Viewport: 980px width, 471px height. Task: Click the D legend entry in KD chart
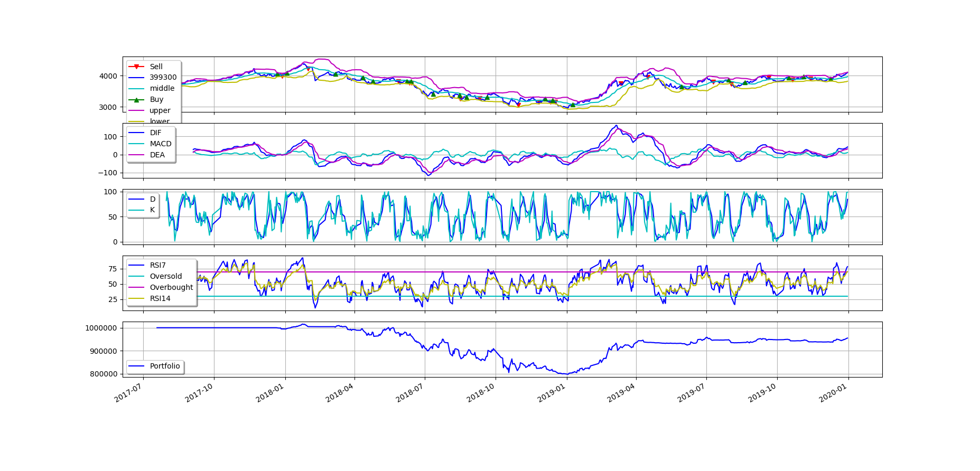coord(142,200)
